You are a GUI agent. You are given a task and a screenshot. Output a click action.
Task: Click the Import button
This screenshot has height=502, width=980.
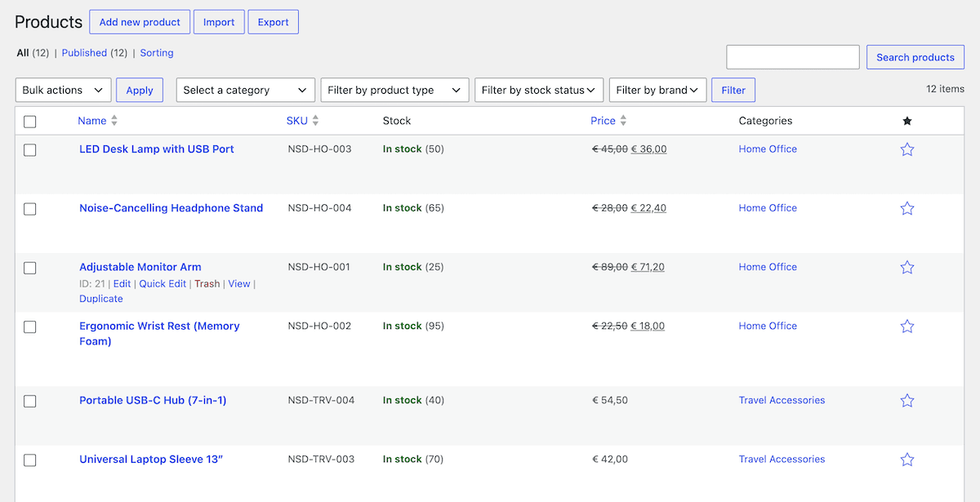click(x=219, y=22)
